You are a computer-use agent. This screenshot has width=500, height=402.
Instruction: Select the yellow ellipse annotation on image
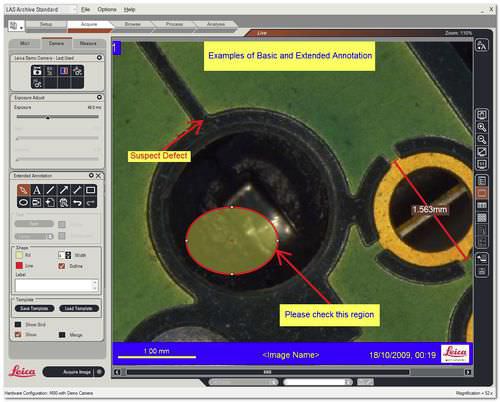pos(232,241)
